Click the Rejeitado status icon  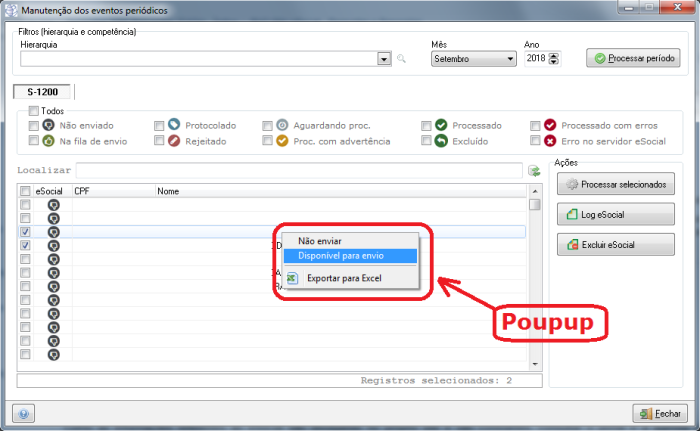[174, 142]
